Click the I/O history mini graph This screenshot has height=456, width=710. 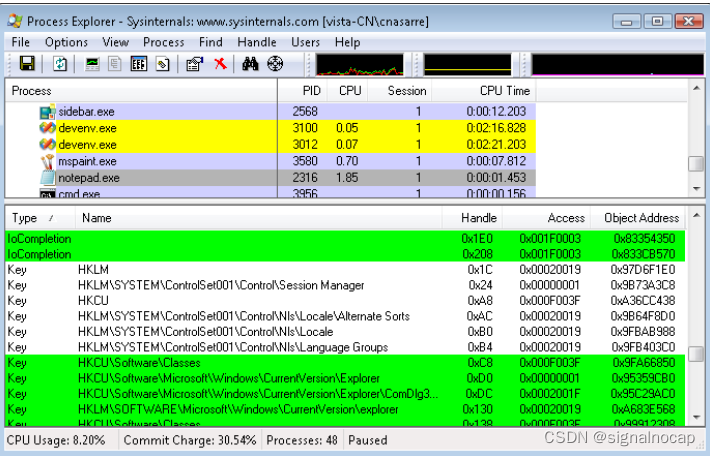tap(618, 65)
